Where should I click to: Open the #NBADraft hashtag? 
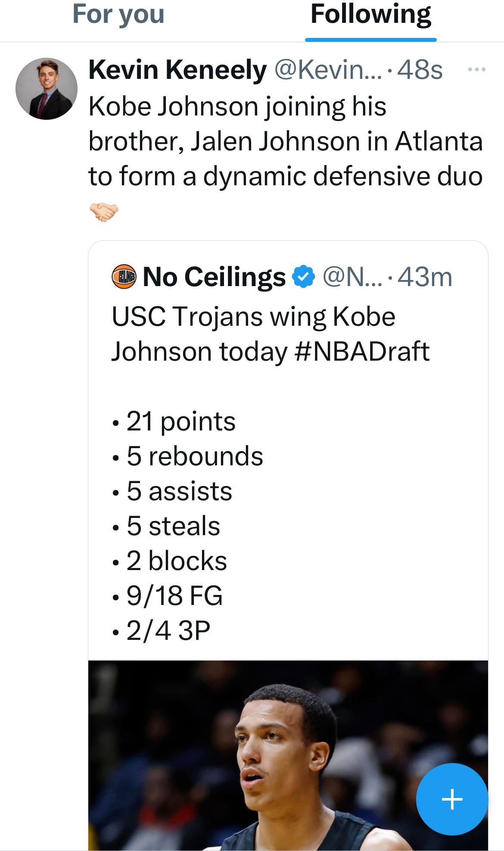[362, 352]
